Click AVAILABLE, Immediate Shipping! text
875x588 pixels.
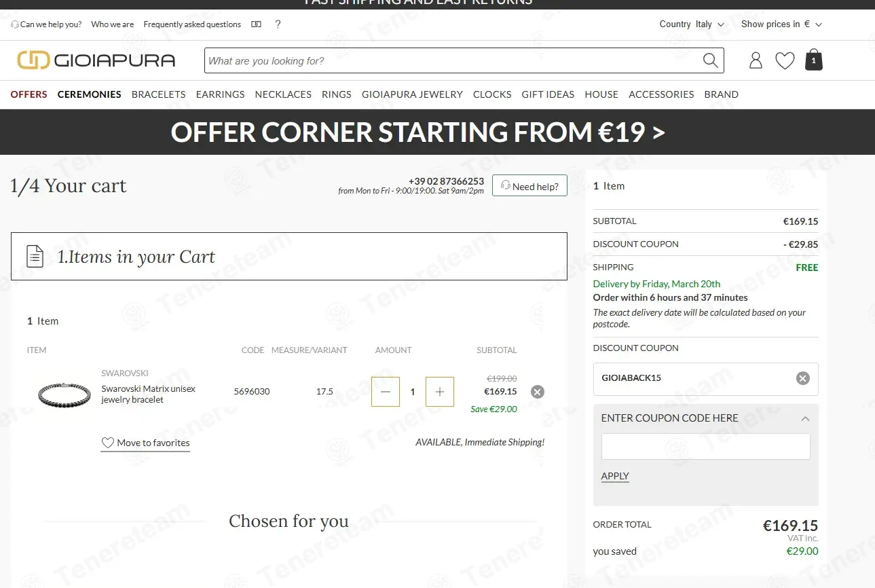(480, 442)
